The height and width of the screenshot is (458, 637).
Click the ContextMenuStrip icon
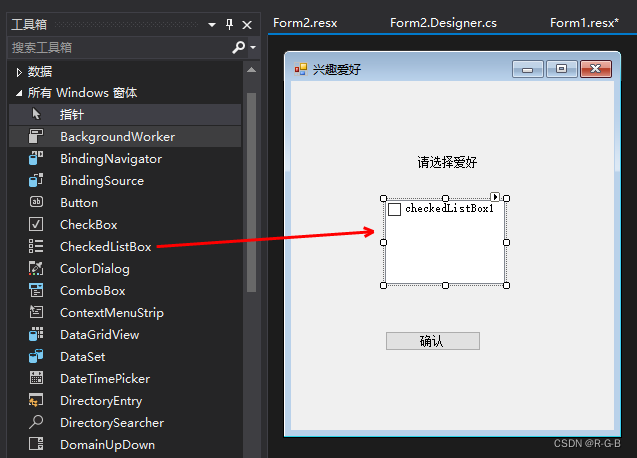tap(36, 312)
